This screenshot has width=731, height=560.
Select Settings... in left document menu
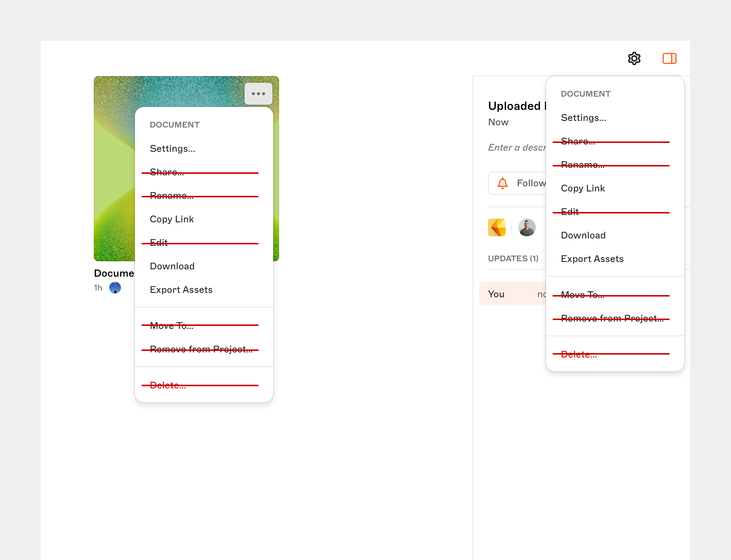(172, 148)
